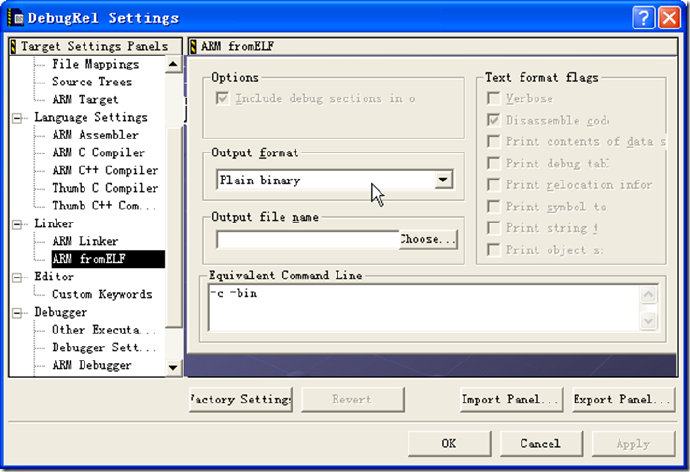Click command line scroll down arrow
Viewport: 690px width, 472px height.
tap(649, 321)
